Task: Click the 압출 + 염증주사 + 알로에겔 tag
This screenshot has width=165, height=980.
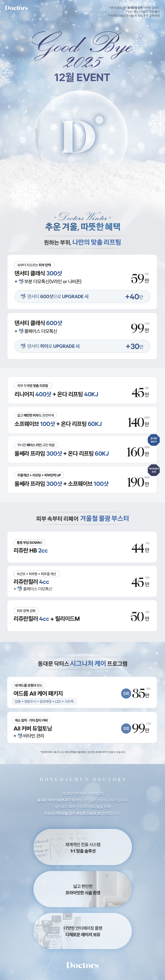Action: pyautogui.click(x=45, y=701)
